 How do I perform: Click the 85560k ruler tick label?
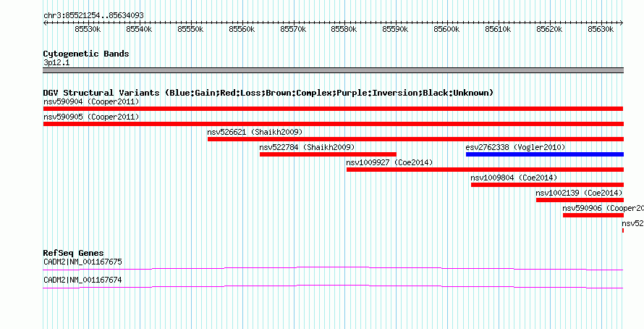242,30
